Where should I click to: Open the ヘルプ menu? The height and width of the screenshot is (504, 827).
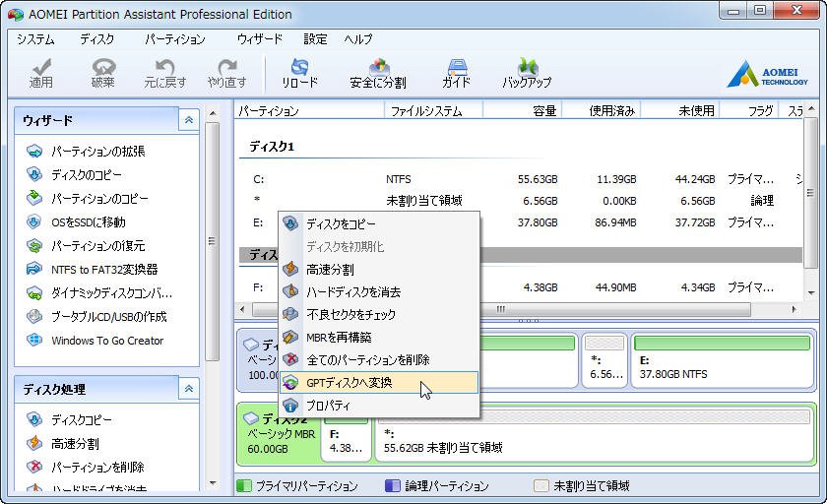(358, 39)
